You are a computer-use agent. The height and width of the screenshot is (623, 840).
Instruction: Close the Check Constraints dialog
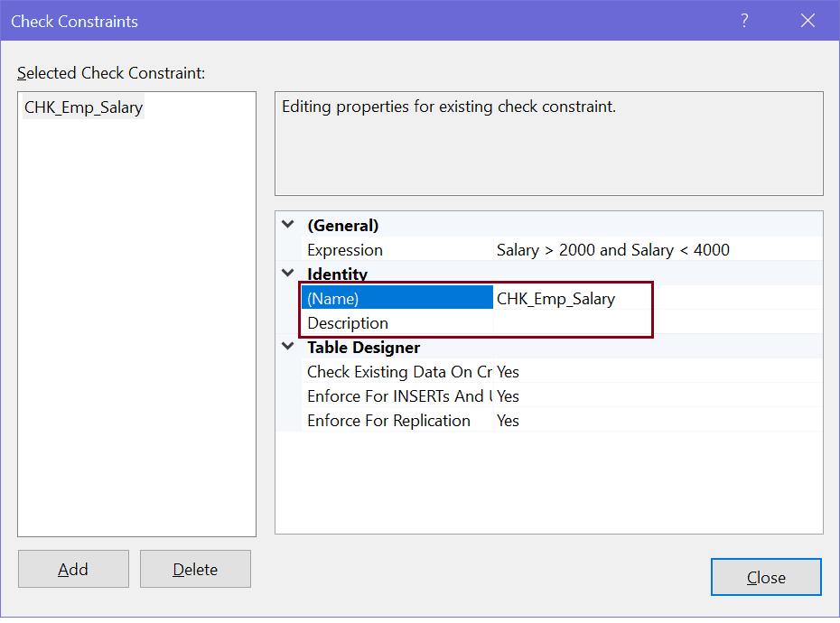(807, 20)
